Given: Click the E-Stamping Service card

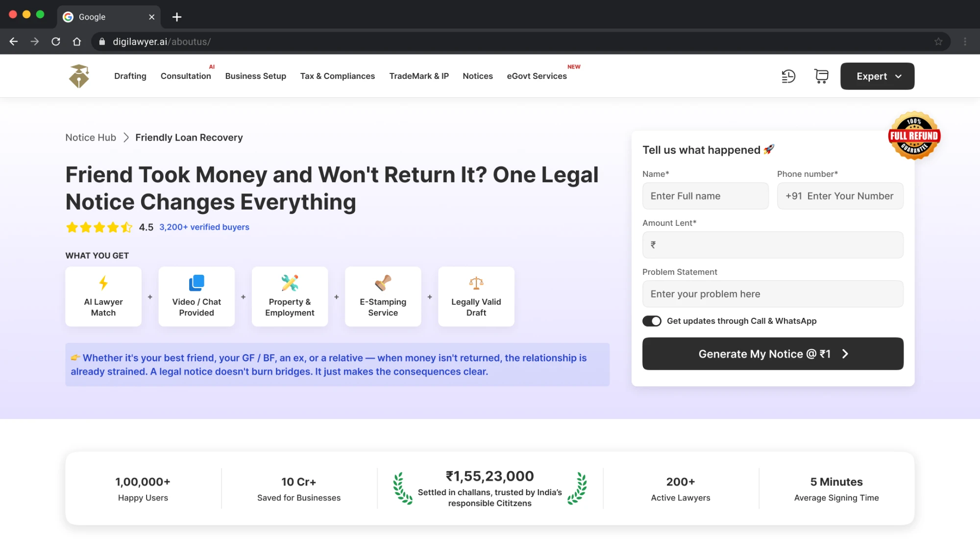Looking at the screenshot, I should click(x=383, y=296).
